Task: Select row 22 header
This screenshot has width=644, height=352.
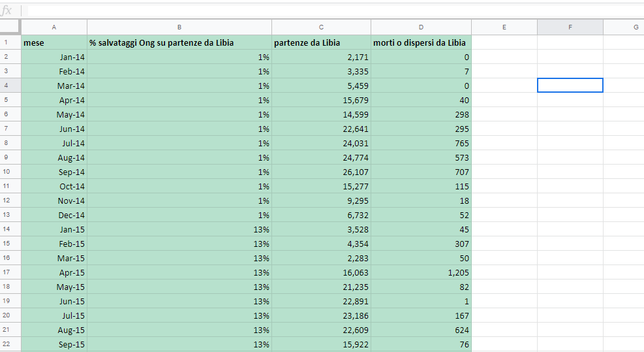Action: pyautogui.click(x=10, y=344)
